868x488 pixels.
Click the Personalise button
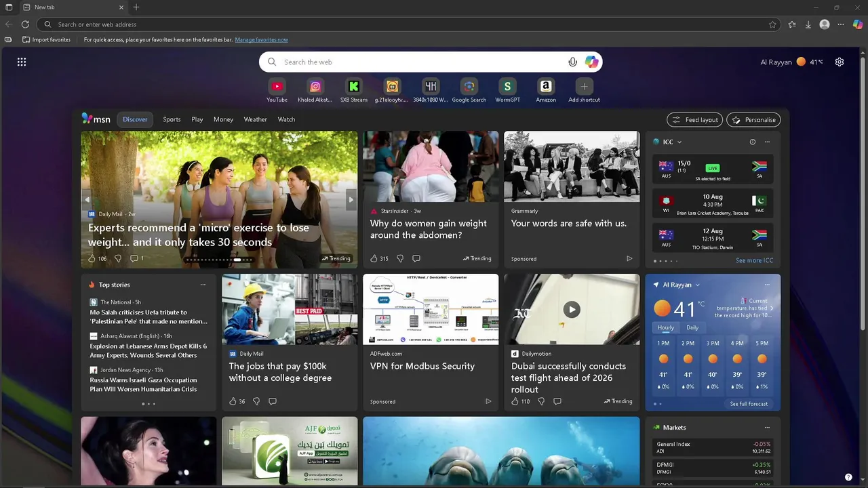(x=753, y=120)
